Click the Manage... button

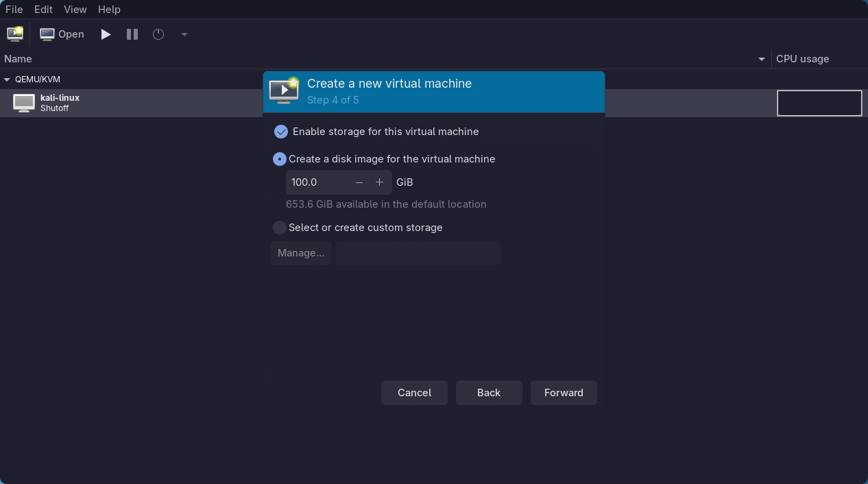[x=300, y=252]
